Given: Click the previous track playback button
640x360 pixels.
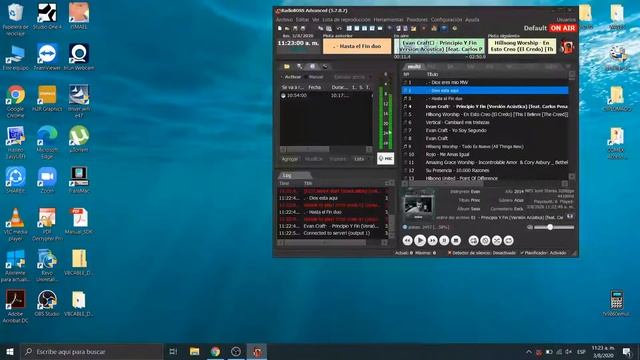Looking at the screenshot, I should click(x=407, y=241).
